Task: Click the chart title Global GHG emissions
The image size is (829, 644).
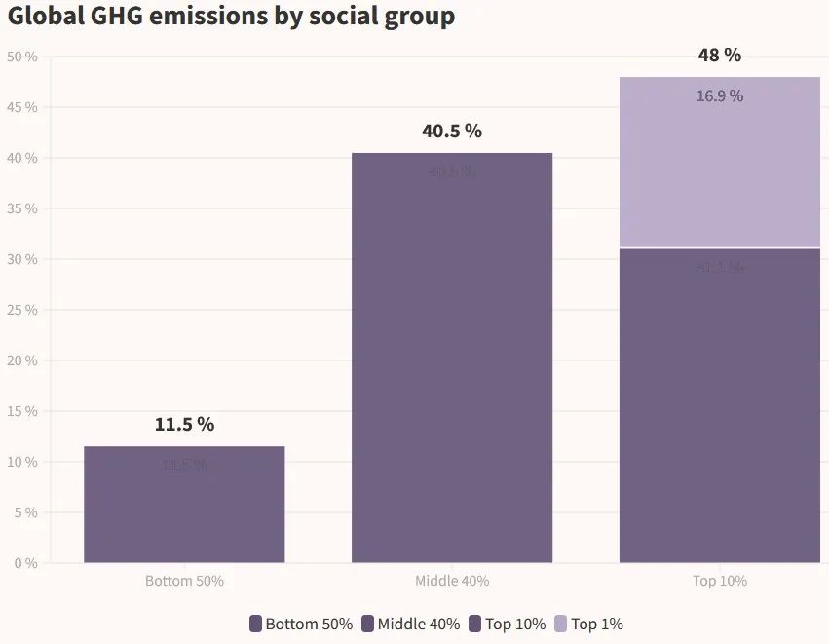Action: coord(231,17)
